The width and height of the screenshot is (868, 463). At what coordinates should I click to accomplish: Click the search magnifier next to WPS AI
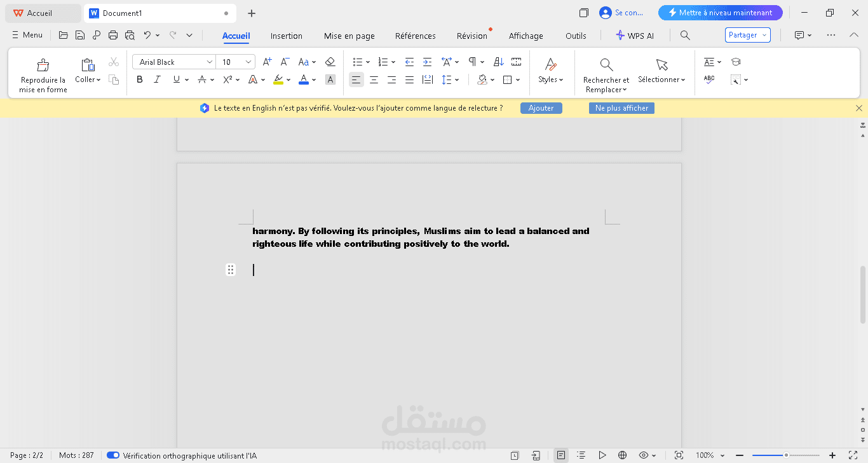click(685, 36)
